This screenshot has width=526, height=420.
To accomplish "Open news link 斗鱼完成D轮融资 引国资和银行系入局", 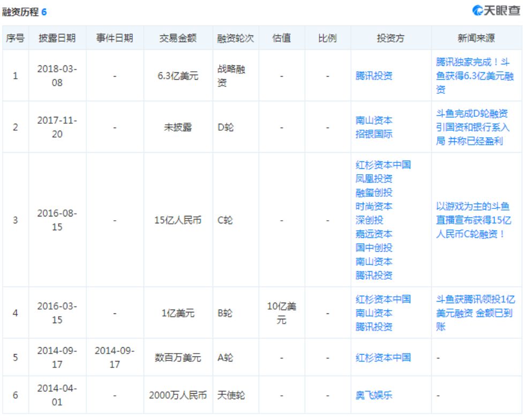I will tap(472, 127).
